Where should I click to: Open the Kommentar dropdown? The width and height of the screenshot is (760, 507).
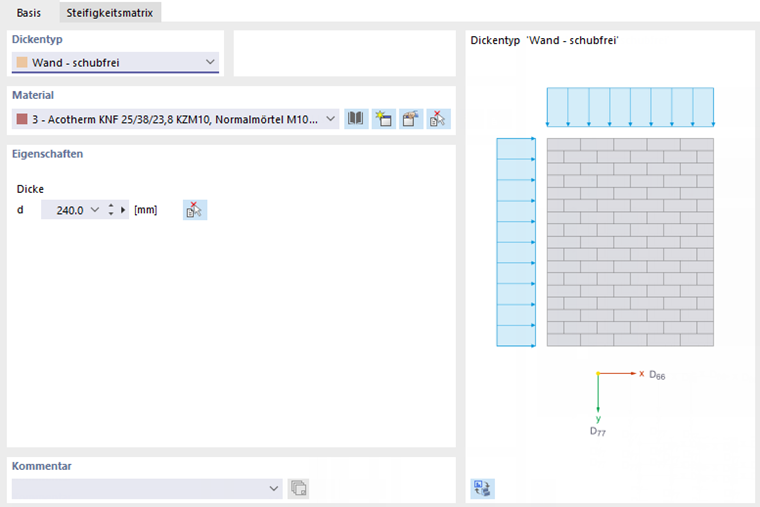(x=274, y=489)
